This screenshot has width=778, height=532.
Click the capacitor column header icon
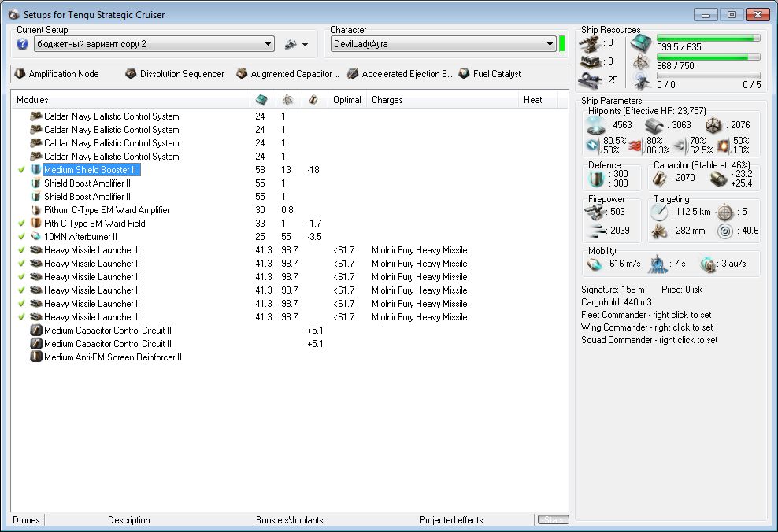coord(313,100)
